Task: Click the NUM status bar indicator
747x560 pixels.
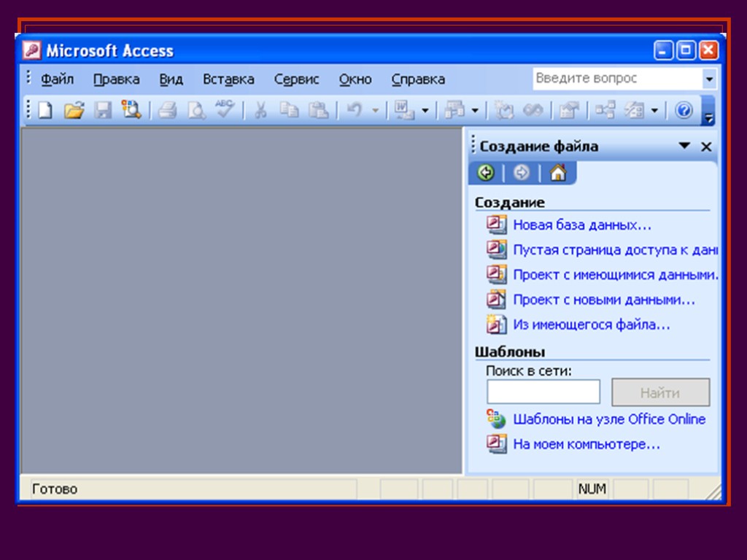Action: [x=592, y=489]
